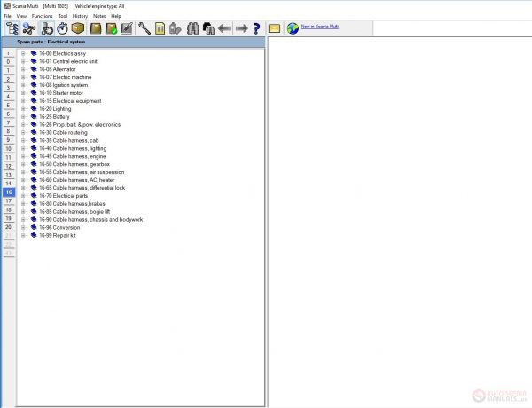Open the View menu
The height and width of the screenshot is (408, 532).
coord(21,16)
